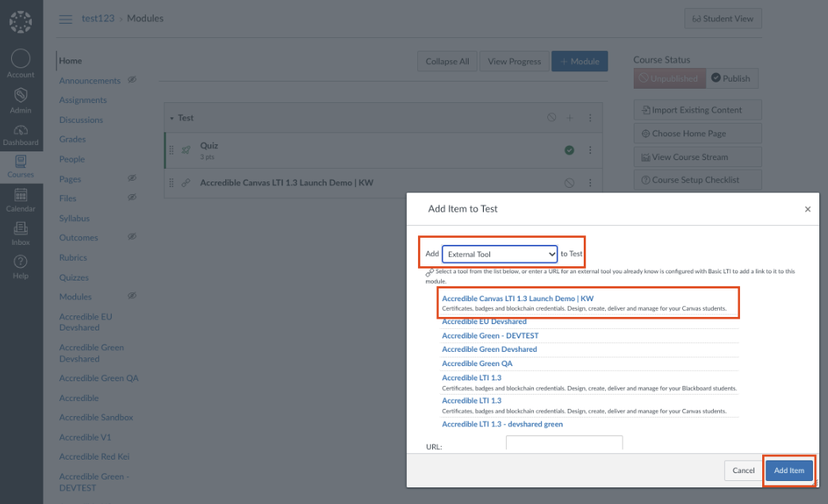Click the Add Item button
This screenshot has height=504, width=828.
point(788,469)
